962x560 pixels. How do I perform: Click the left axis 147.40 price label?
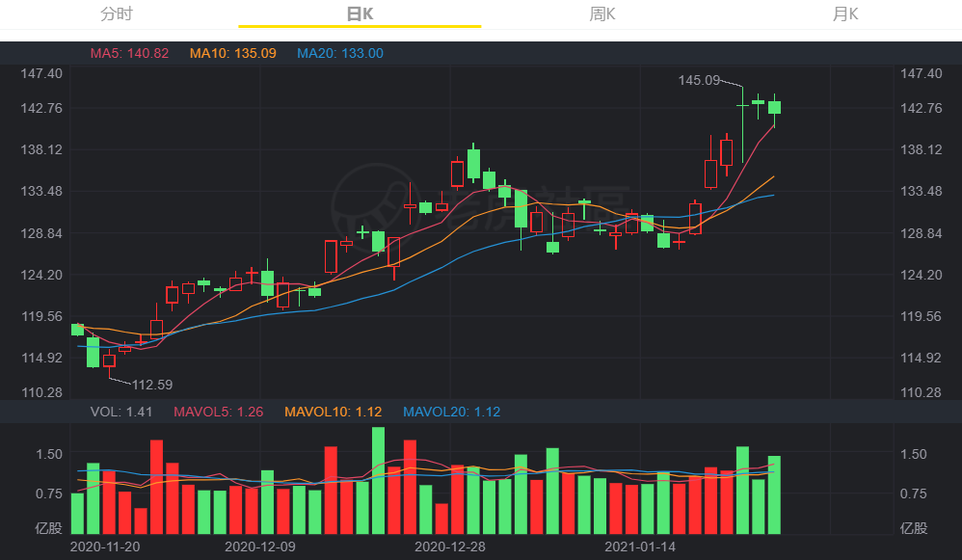point(41,73)
